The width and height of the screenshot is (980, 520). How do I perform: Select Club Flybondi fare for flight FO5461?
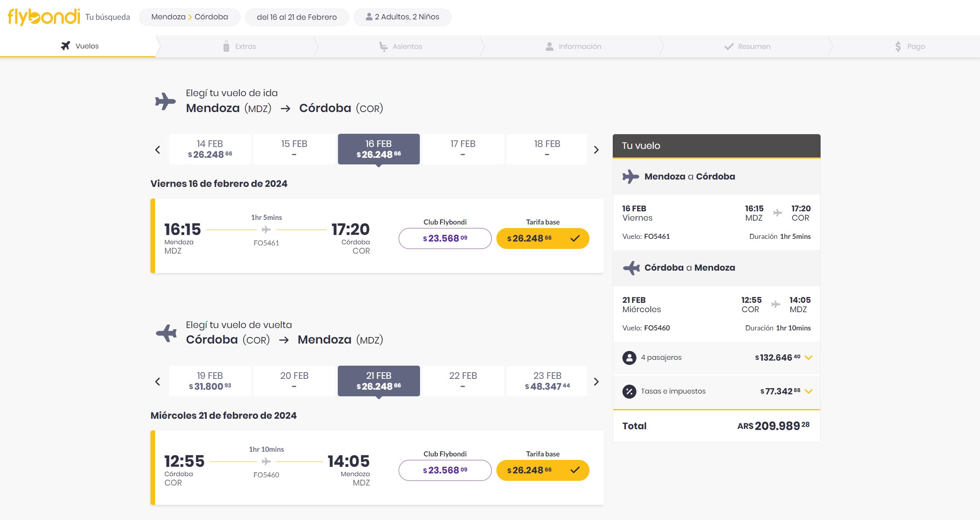[445, 238]
